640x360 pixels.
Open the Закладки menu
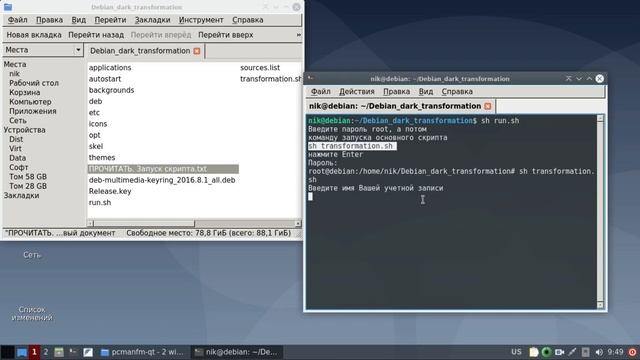click(x=152, y=20)
